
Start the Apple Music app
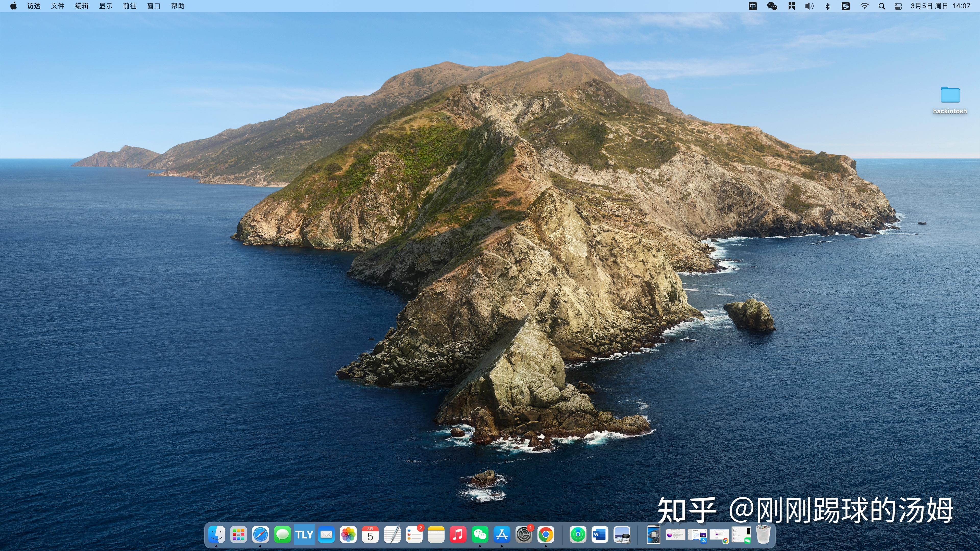(458, 535)
